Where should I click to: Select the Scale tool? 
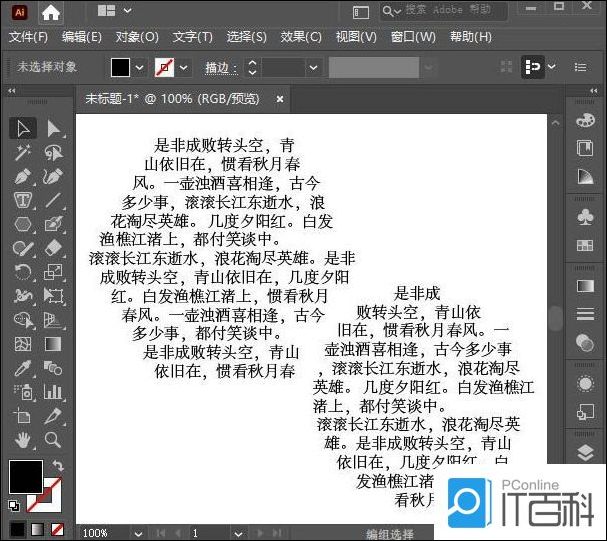53,272
